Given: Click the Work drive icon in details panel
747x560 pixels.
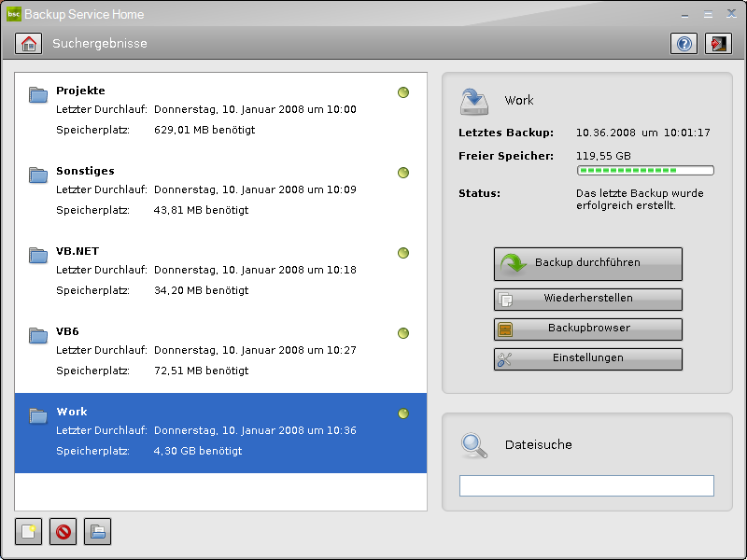Looking at the screenshot, I should (474, 100).
